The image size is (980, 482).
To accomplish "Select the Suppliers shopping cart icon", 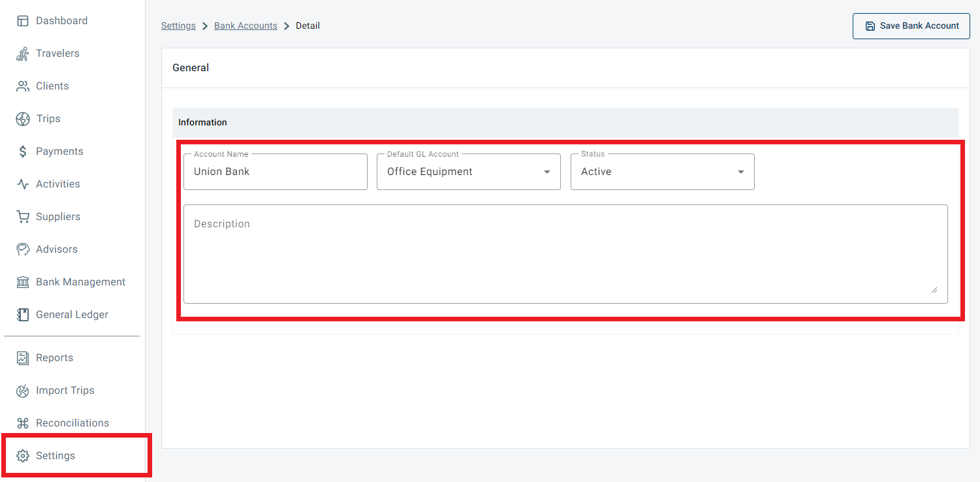I will point(23,217).
